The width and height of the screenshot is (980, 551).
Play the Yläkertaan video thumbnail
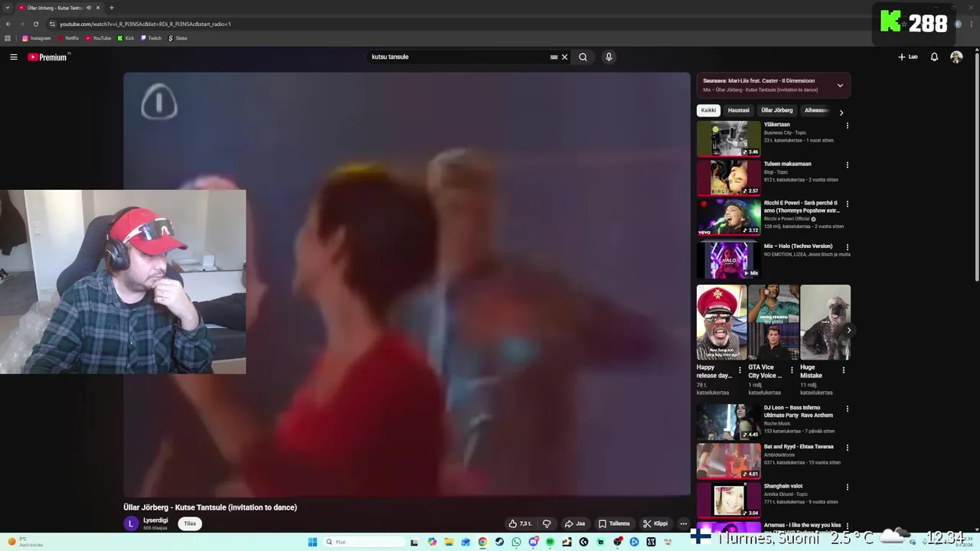(x=728, y=139)
